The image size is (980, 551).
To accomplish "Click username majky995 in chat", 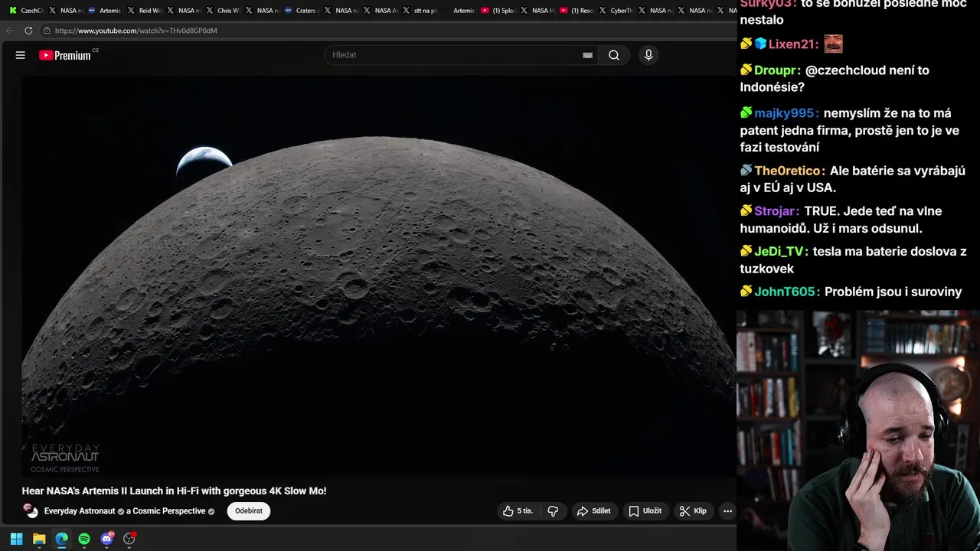I will coord(786,113).
